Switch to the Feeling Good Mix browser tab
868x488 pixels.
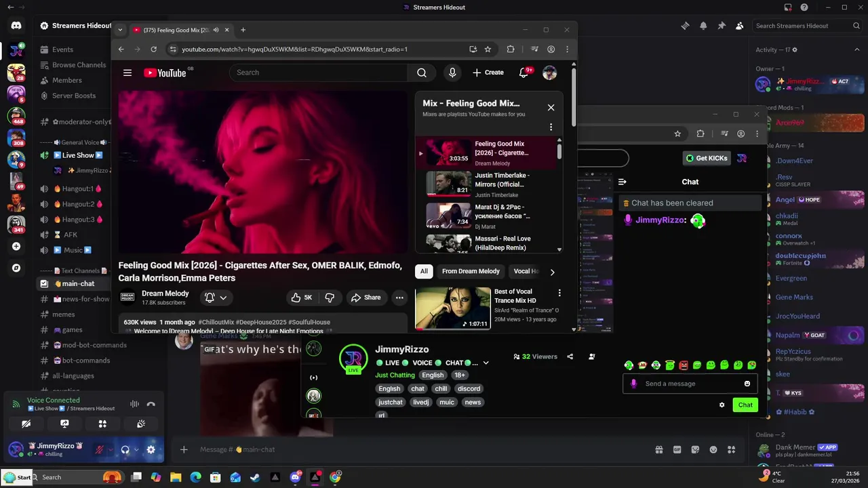point(180,30)
